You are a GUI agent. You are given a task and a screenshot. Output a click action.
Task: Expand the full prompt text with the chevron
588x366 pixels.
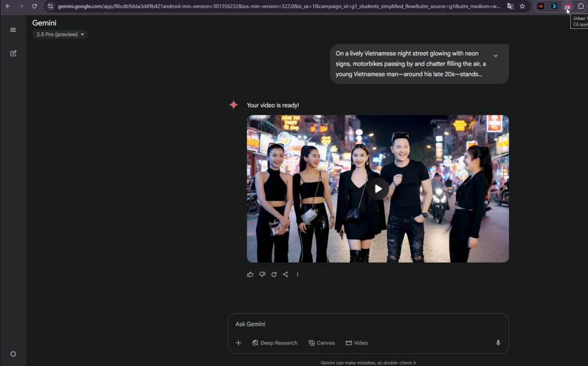click(496, 56)
